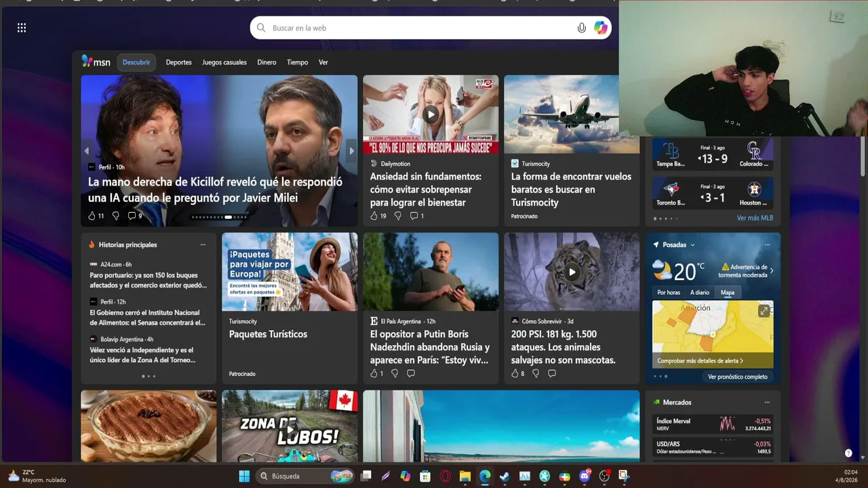Expand the moderate storm warning details
This screenshot has height=488, width=868.
click(x=747, y=270)
